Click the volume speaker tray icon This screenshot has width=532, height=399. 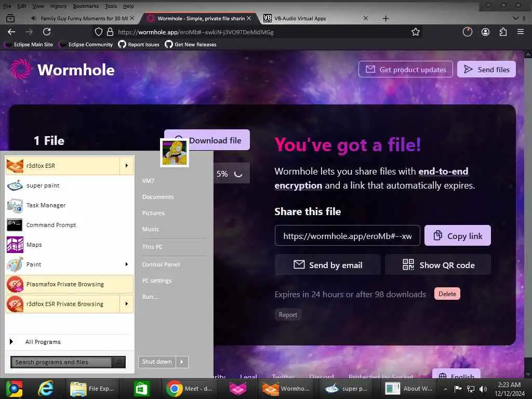point(483,389)
